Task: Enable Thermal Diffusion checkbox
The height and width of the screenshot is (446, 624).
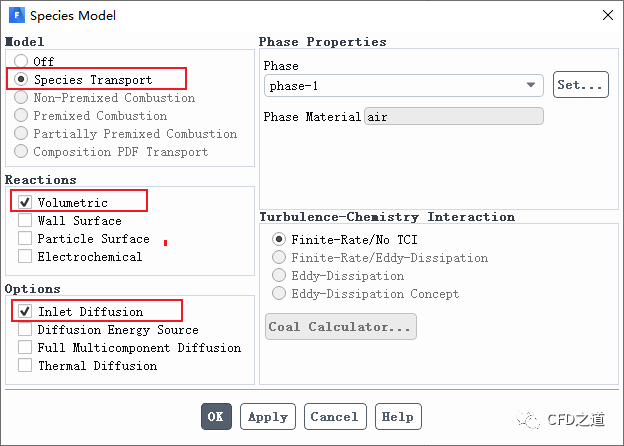Action: 25,366
